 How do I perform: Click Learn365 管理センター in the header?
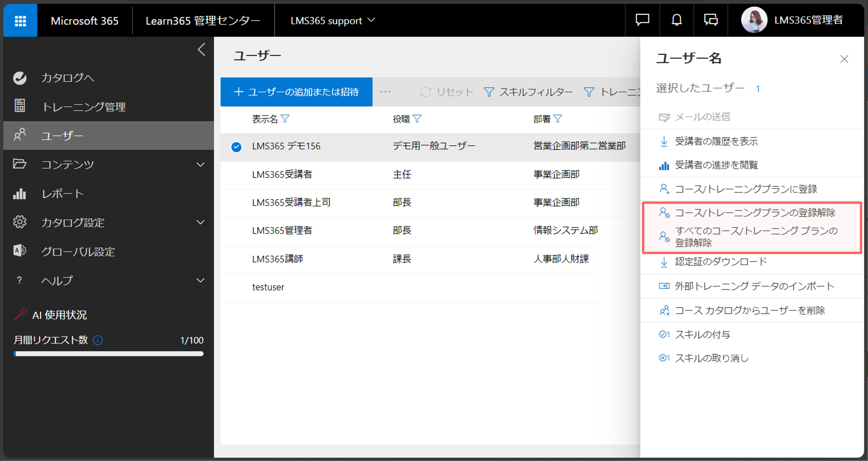pyautogui.click(x=203, y=21)
